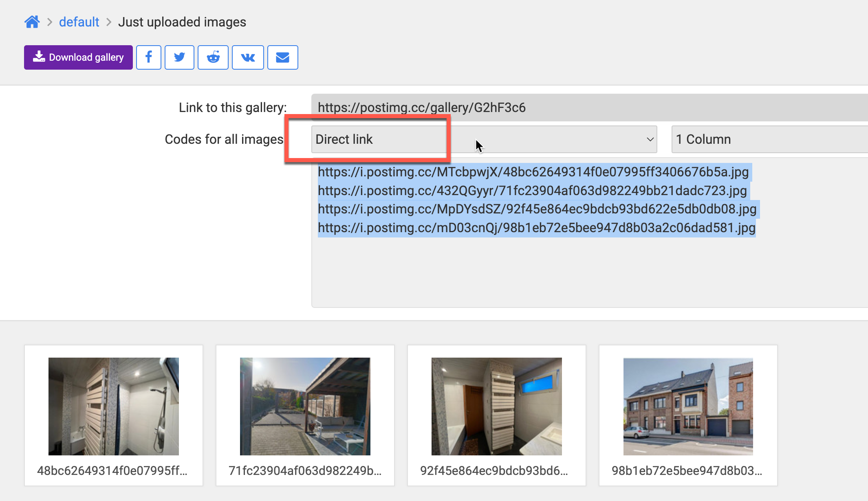Share gallery on Facebook

[x=149, y=57]
